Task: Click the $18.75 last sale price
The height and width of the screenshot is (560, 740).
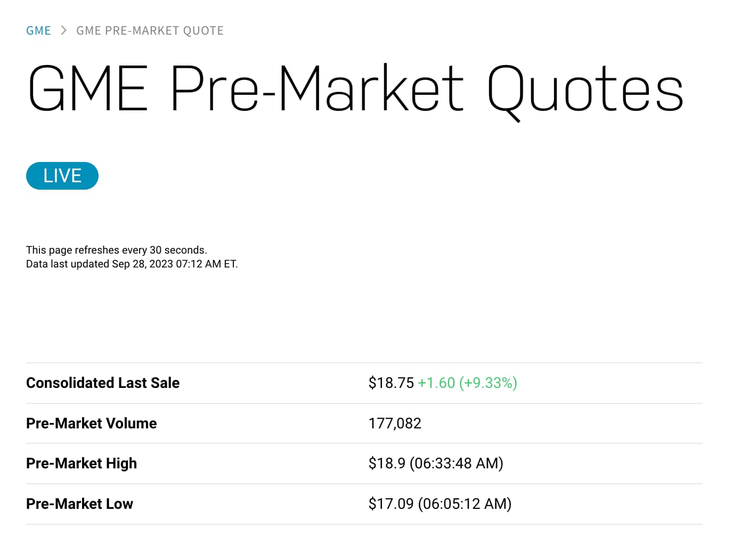Action: coord(391,383)
